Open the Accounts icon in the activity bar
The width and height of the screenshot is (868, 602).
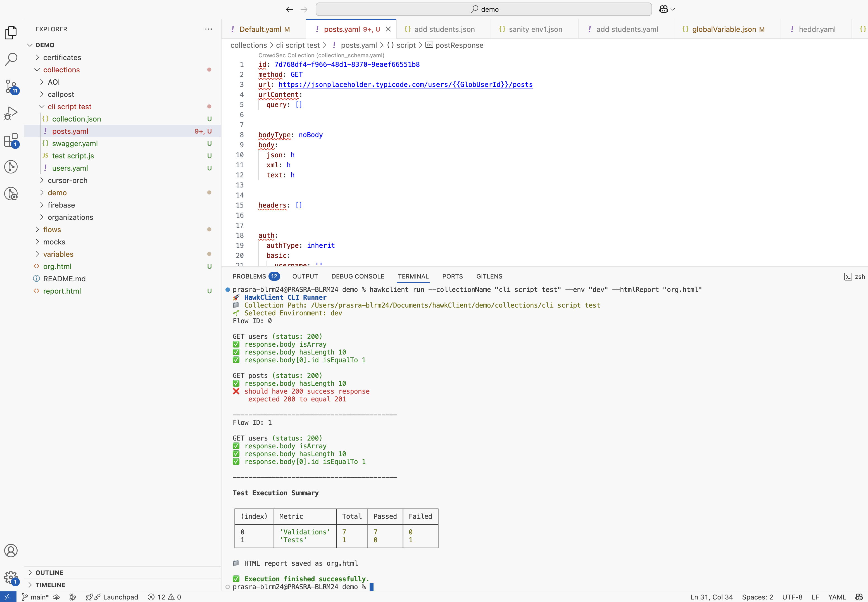click(x=11, y=551)
